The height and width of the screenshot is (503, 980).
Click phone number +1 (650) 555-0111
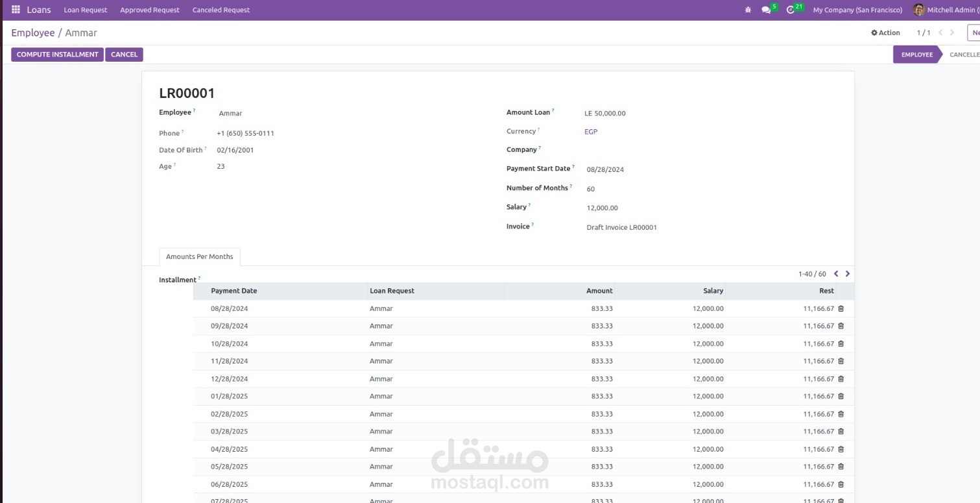(245, 134)
